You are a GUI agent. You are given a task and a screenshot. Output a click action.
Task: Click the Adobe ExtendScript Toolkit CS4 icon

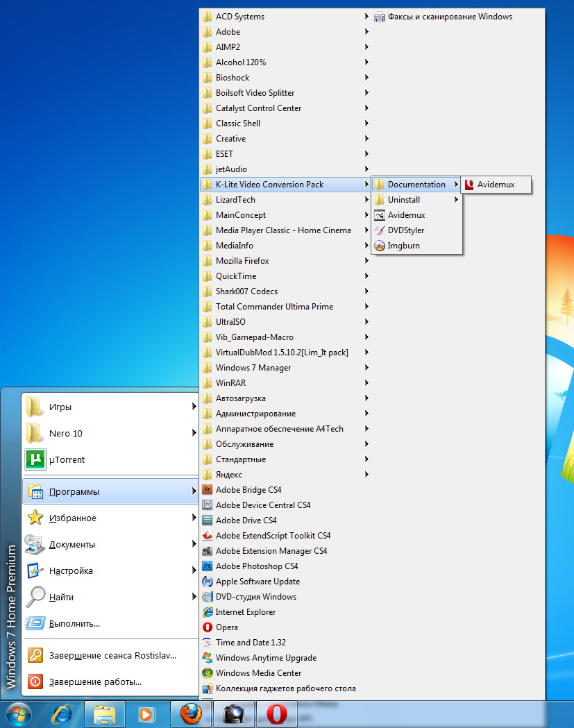tap(208, 535)
